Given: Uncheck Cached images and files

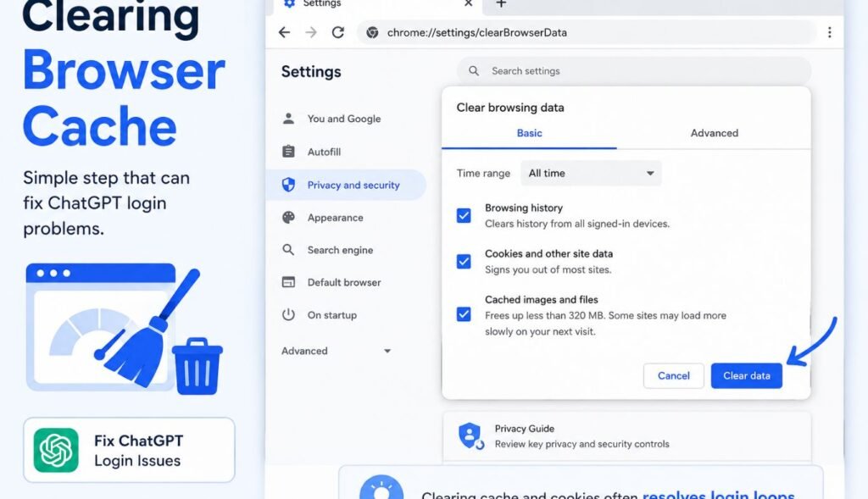Looking at the screenshot, I should tap(464, 314).
